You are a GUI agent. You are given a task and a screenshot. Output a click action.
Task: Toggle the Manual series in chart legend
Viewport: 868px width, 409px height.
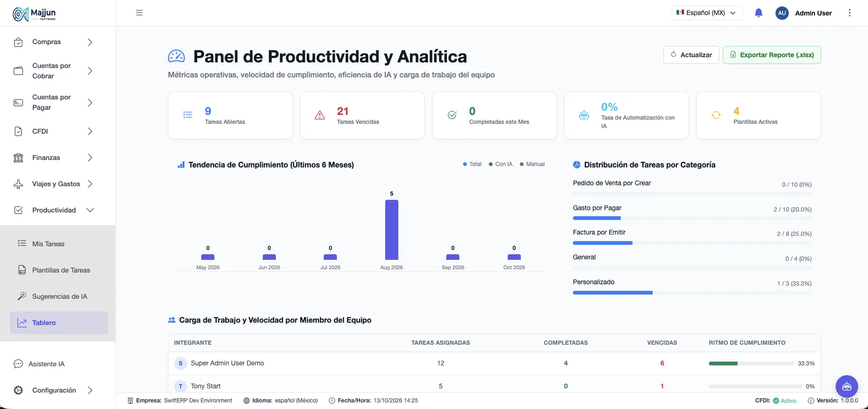[532, 164]
